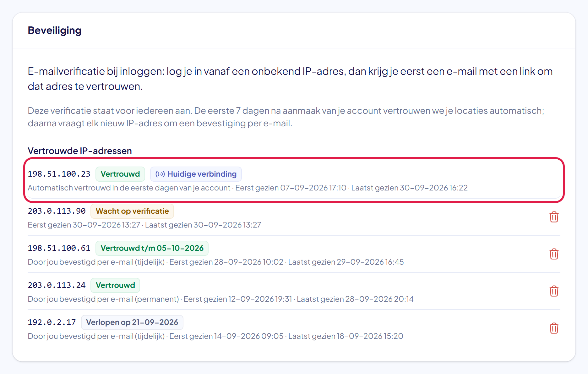Click the Vertrouwd badge next to 198.51.100.23
This screenshot has width=588, height=374.
click(x=120, y=174)
